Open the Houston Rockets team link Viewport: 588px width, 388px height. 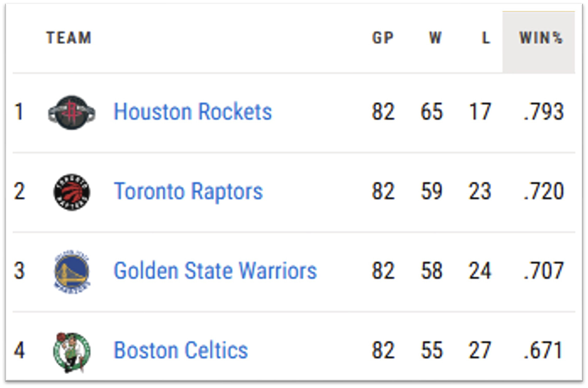click(193, 112)
